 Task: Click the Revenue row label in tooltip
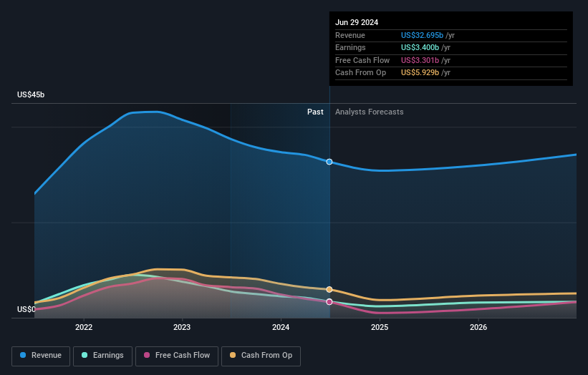[x=350, y=35]
